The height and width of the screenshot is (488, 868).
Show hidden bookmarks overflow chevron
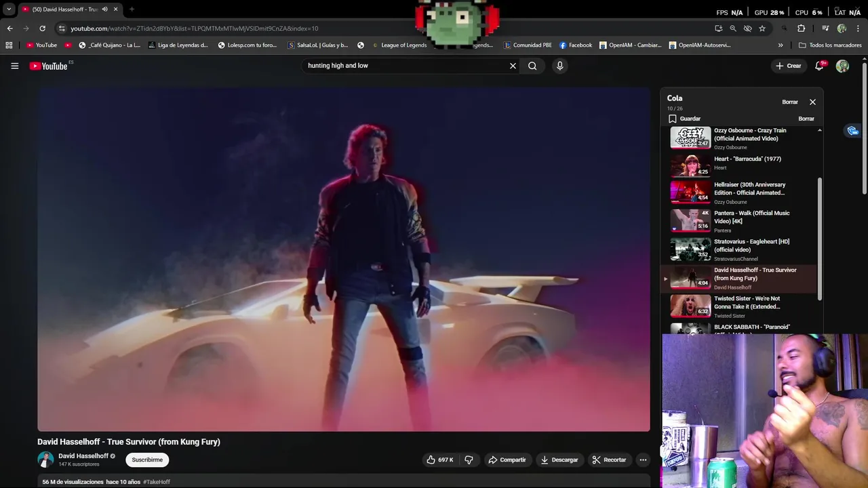pos(780,45)
